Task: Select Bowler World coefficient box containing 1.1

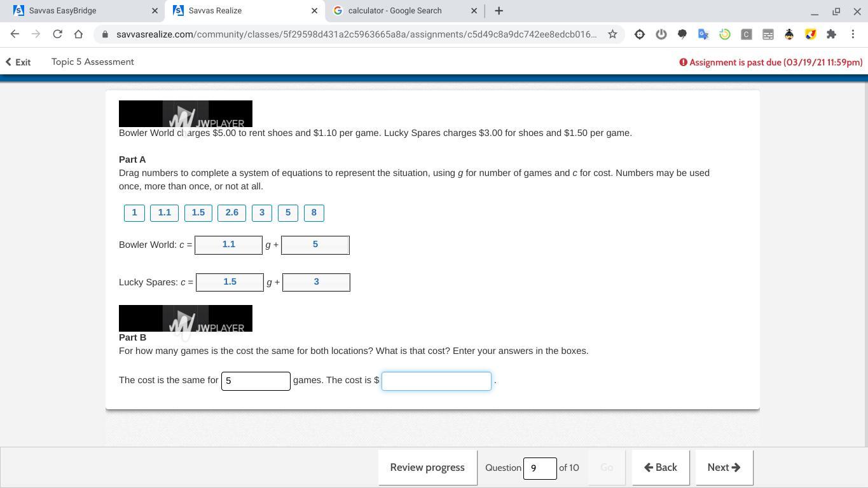Action: (x=228, y=245)
